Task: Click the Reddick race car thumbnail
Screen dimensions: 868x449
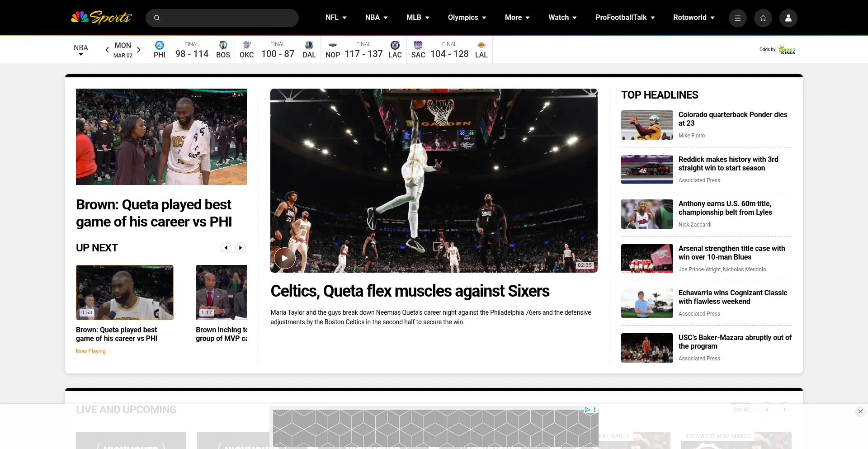Action: [647, 170]
